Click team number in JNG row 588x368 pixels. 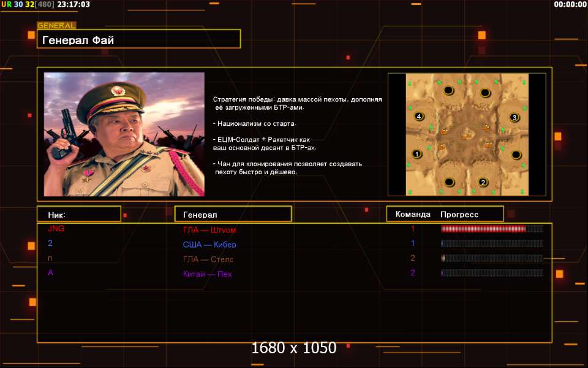[413, 228]
